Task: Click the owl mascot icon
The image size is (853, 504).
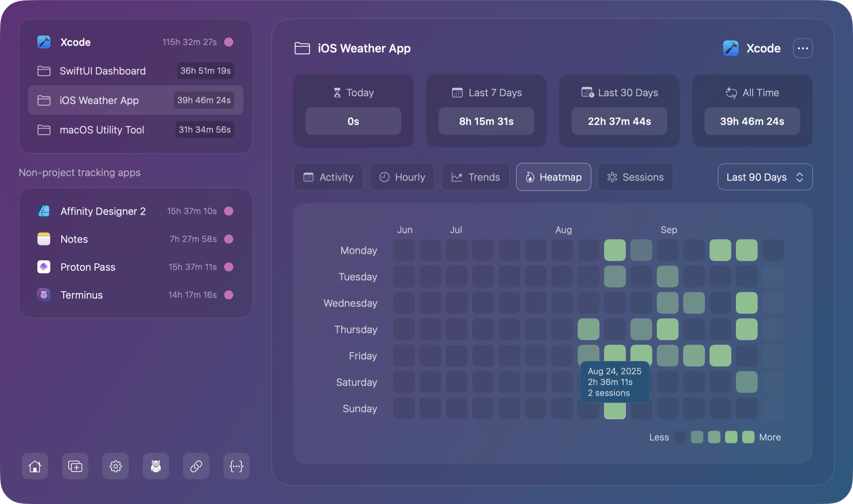Action: (156, 466)
